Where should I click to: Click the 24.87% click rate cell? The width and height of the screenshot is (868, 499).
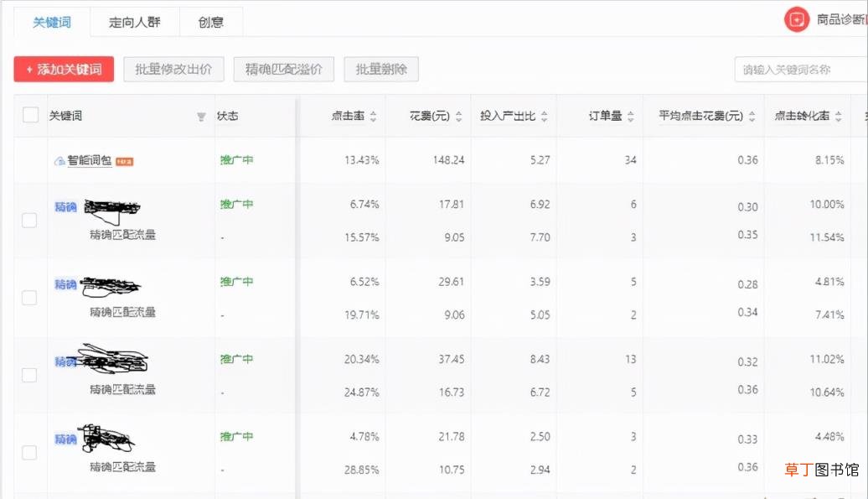361,393
